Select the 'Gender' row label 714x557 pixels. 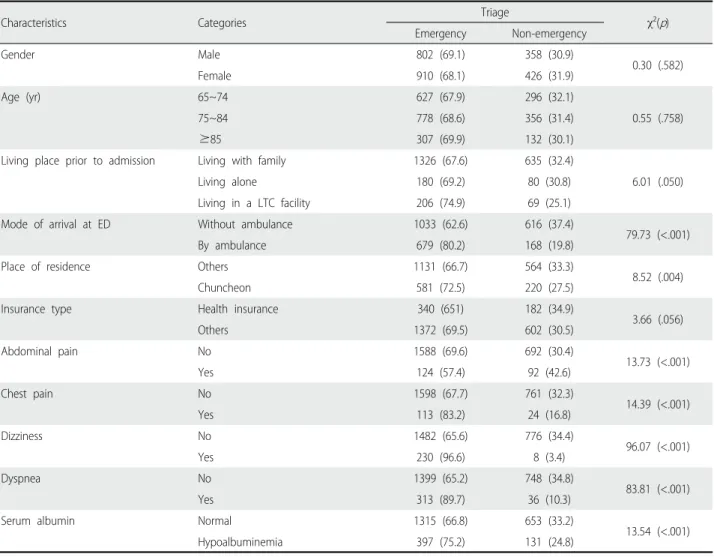tap(18, 55)
